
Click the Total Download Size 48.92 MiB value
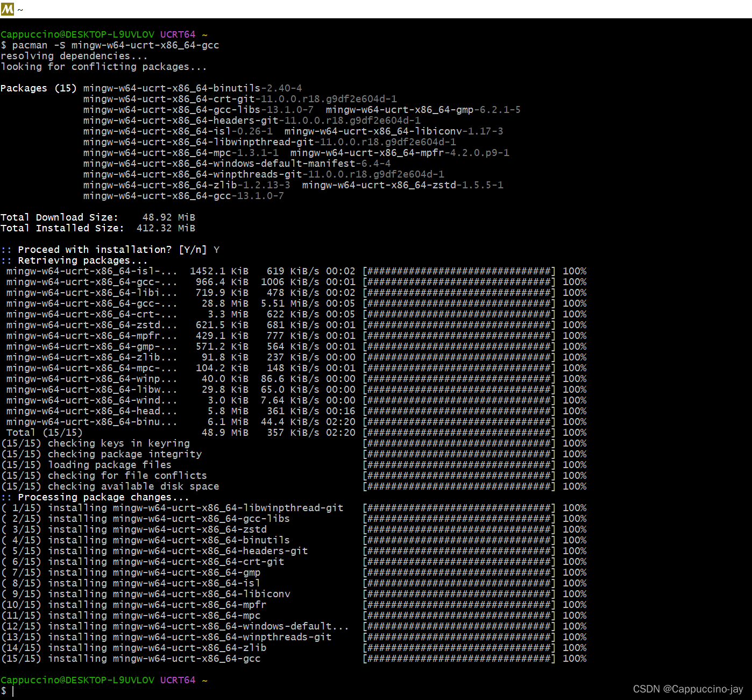click(169, 217)
